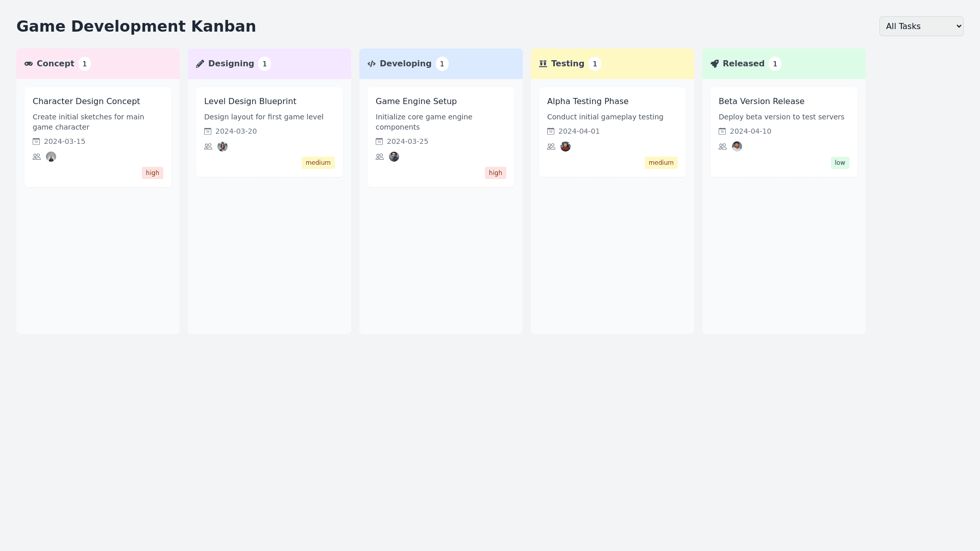Click the code icon beside Developing

pyautogui.click(x=372, y=64)
